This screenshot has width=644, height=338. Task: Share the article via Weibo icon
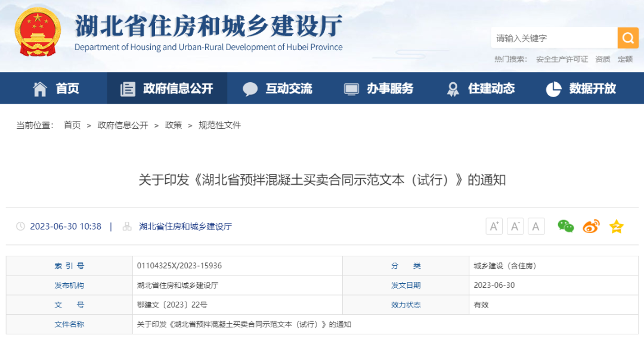click(591, 226)
